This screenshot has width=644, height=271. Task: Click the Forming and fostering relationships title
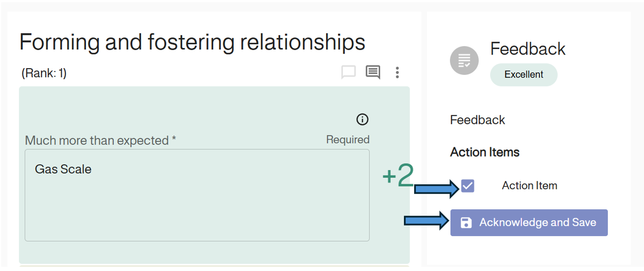point(192,42)
